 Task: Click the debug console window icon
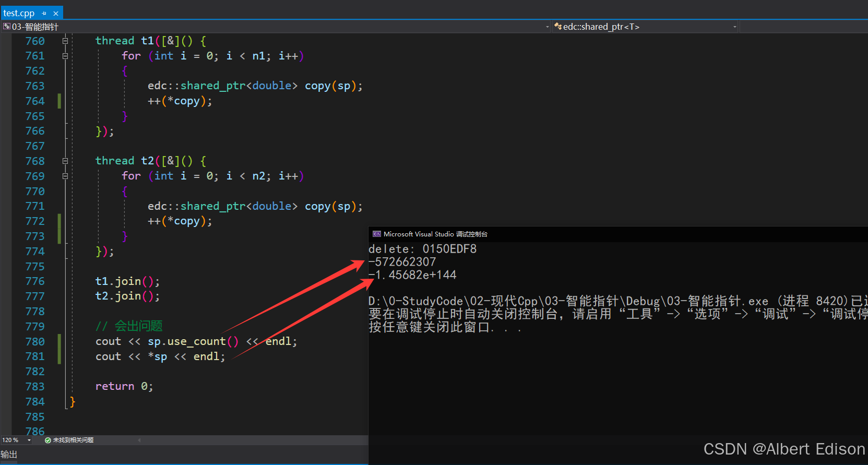[376, 234]
